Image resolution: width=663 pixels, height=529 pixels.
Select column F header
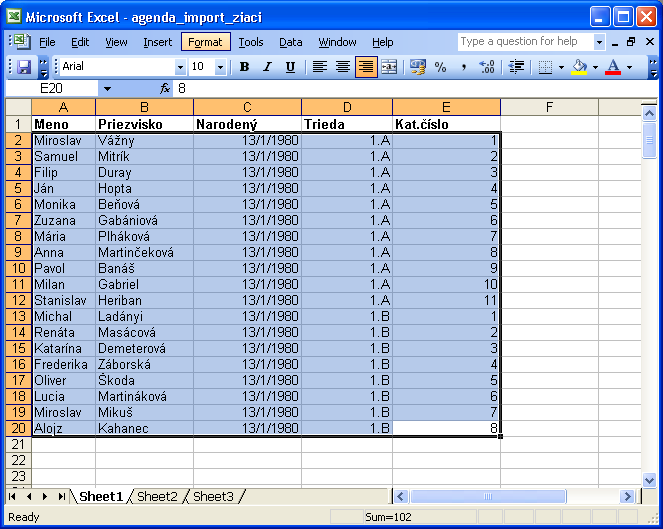pos(550,107)
